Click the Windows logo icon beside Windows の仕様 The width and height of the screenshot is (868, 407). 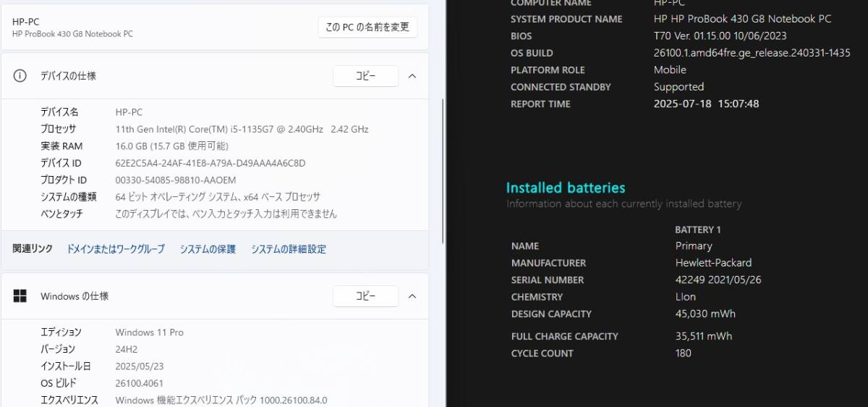pos(20,296)
